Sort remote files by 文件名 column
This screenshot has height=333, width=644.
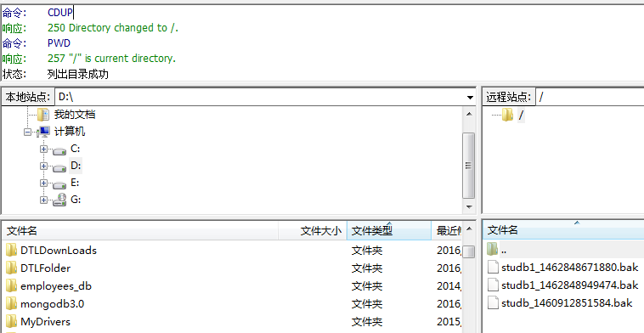click(x=563, y=230)
